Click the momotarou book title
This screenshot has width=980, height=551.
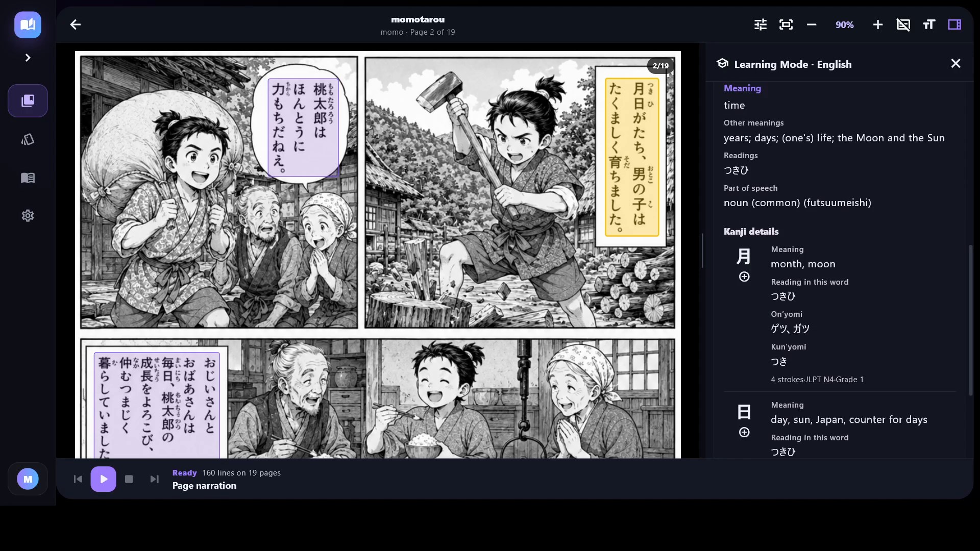coord(418,19)
